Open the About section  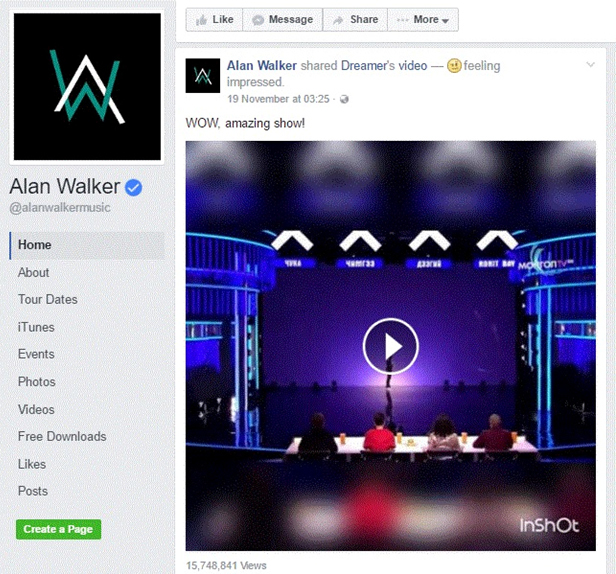pyautogui.click(x=33, y=272)
